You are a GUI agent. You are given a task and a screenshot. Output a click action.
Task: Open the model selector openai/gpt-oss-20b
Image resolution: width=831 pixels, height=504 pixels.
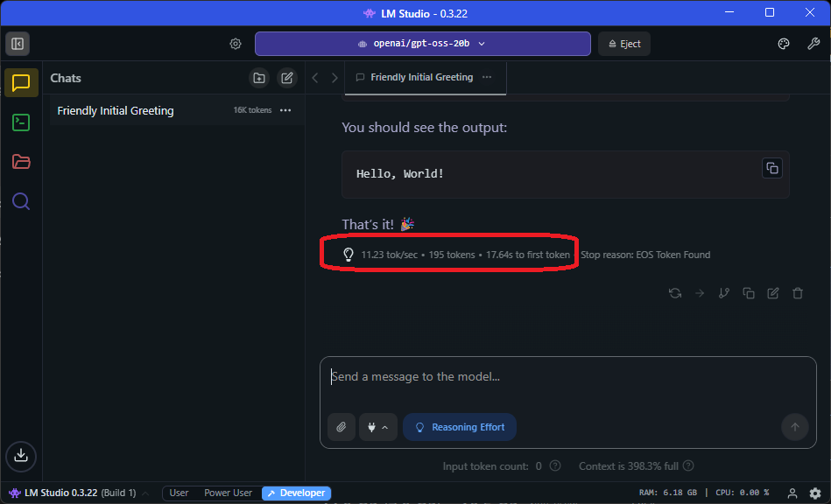pyautogui.click(x=422, y=44)
